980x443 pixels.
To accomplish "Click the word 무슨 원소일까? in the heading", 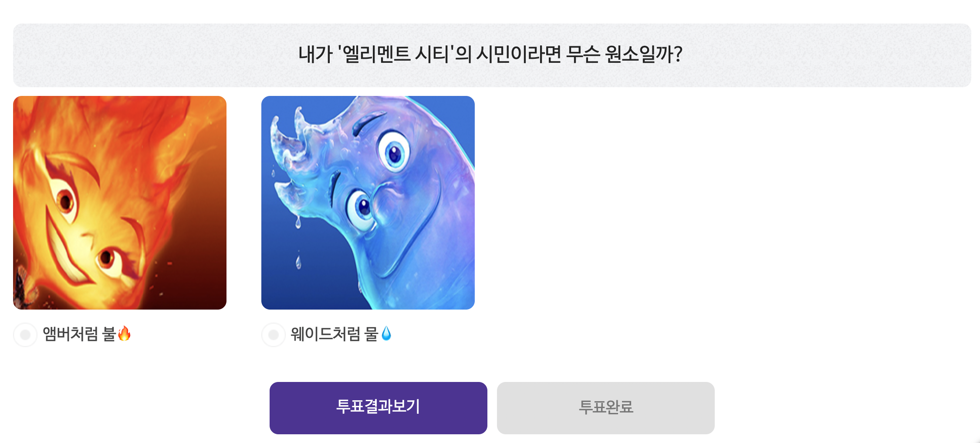I will tap(624, 55).
